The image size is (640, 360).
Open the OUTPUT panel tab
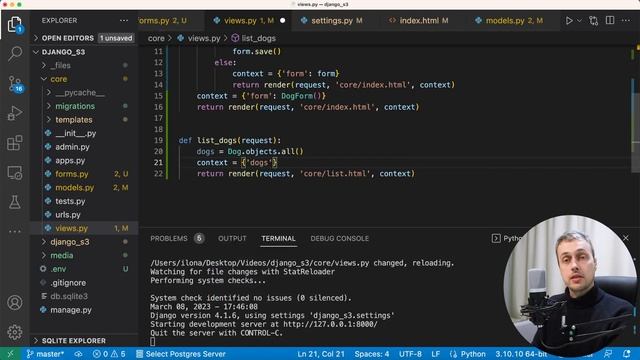coord(232,238)
